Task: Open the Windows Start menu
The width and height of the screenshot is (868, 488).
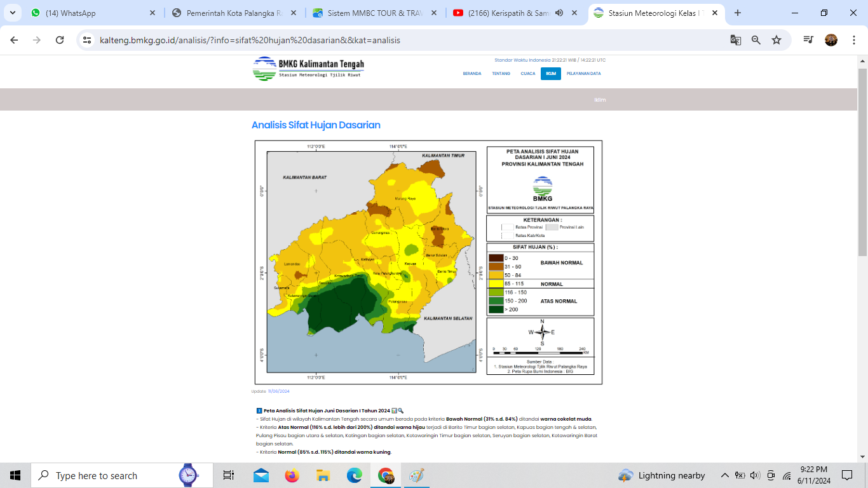Action: [x=15, y=475]
